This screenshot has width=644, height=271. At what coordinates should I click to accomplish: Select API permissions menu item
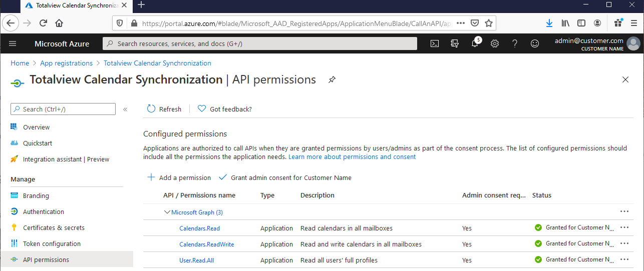pos(67,259)
